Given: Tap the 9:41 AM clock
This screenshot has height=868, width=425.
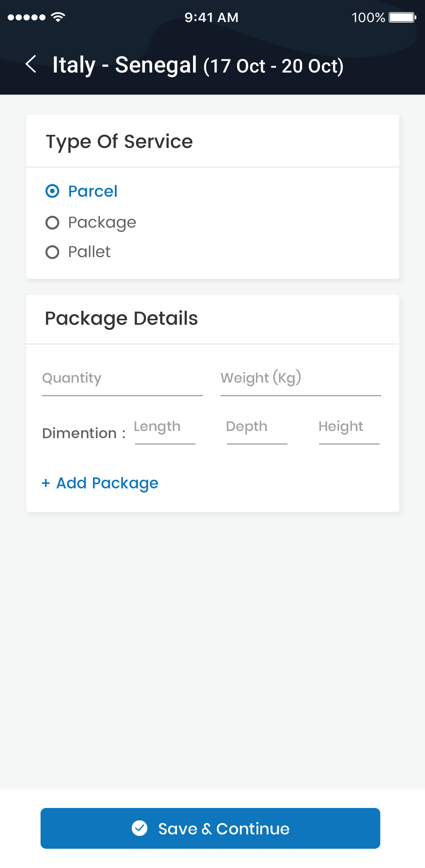Looking at the screenshot, I should [212, 17].
